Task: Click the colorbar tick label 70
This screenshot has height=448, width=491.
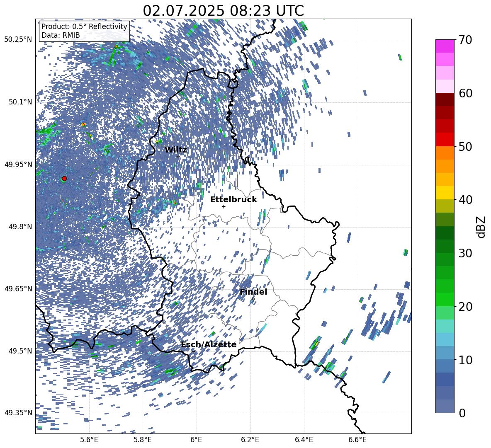Action: coord(465,40)
